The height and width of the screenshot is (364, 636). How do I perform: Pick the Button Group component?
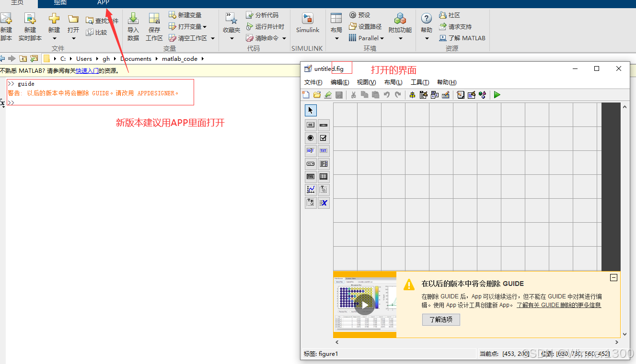(311, 203)
